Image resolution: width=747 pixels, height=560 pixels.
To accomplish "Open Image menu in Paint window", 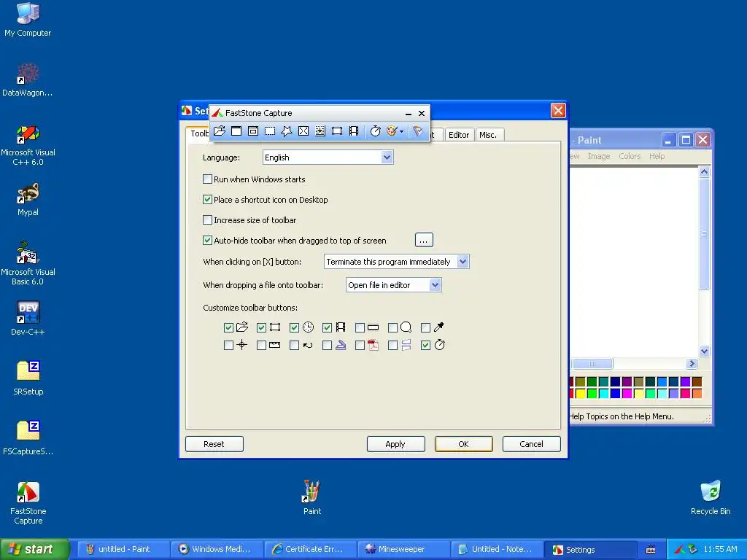I will pyautogui.click(x=599, y=156).
